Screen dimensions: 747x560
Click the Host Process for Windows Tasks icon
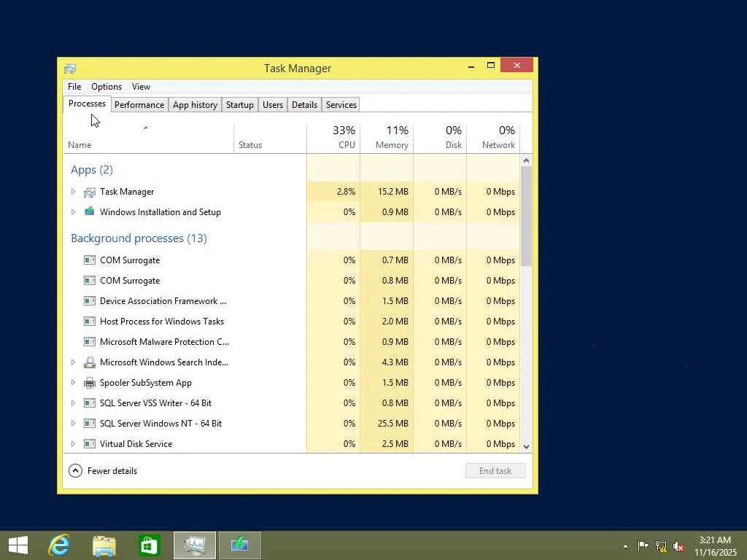point(89,322)
